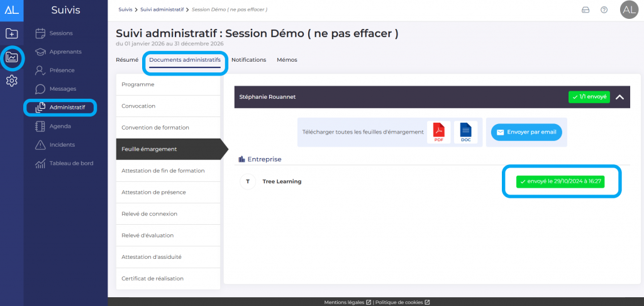Click the inbox tray icon in header
The height and width of the screenshot is (306, 644).
pyautogui.click(x=586, y=9)
